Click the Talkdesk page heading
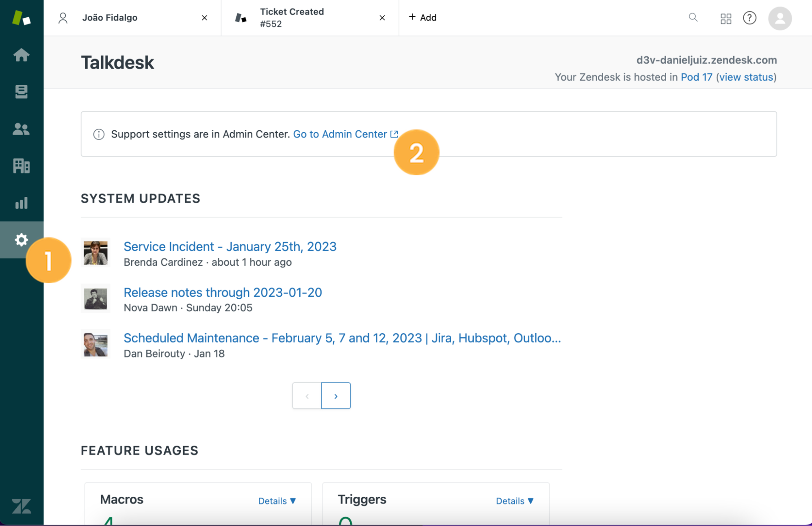The width and height of the screenshot is (812, 526). point(117,63)
